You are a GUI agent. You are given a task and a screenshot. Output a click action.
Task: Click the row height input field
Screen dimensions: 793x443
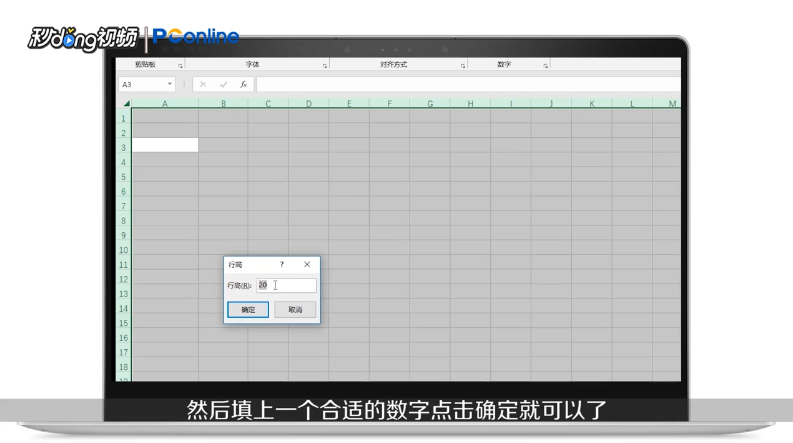(286, 285)
